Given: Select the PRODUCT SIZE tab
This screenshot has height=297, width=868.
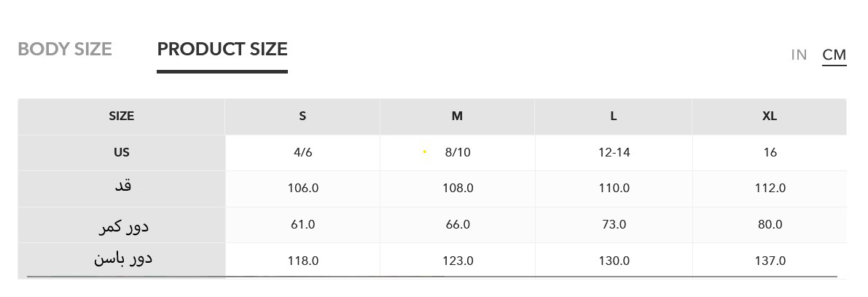Looking at the screenshot, I should tap(222, 49).
